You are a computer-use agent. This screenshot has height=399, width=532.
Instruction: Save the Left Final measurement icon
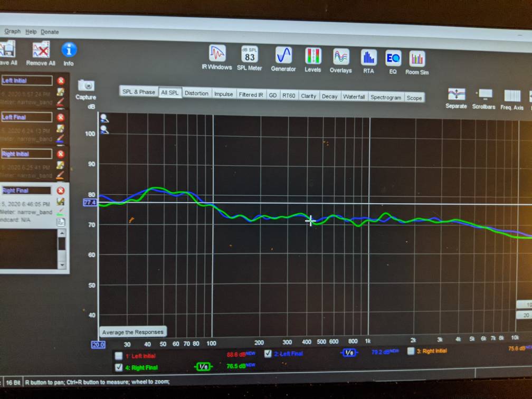(x=60, y=129)
